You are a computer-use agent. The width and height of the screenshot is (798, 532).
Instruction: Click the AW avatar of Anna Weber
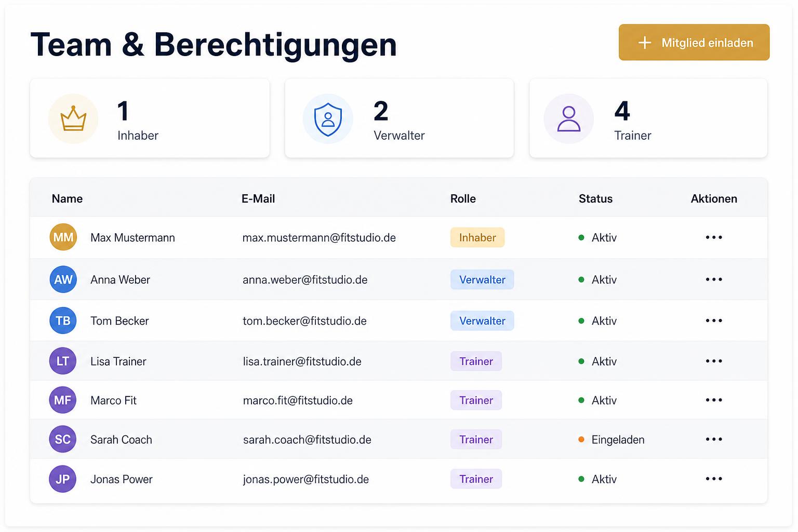click(x=63, y=280)
